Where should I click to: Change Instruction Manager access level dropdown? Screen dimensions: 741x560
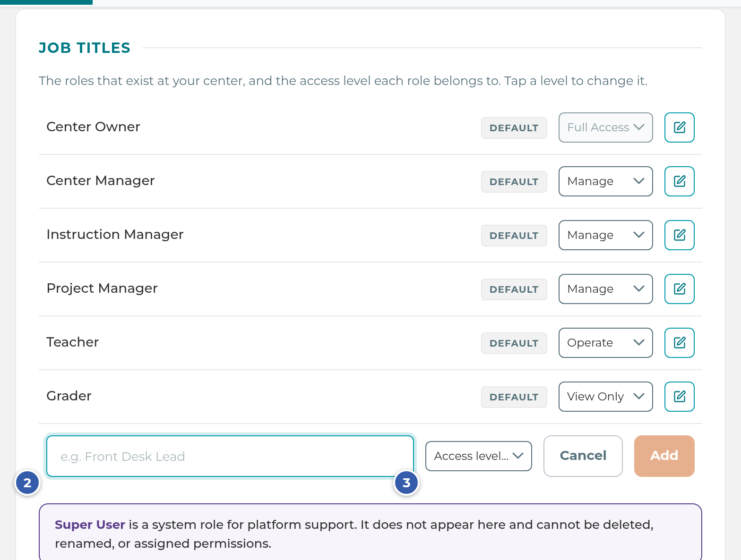pyautogui.click(x=605, y=235)
